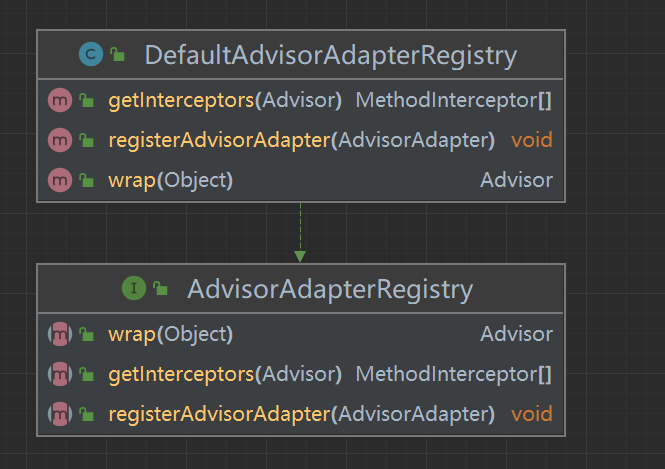
Task: Click the public lock icon beside AdvisorAdapterRegistry title
Action: point(161,288)
